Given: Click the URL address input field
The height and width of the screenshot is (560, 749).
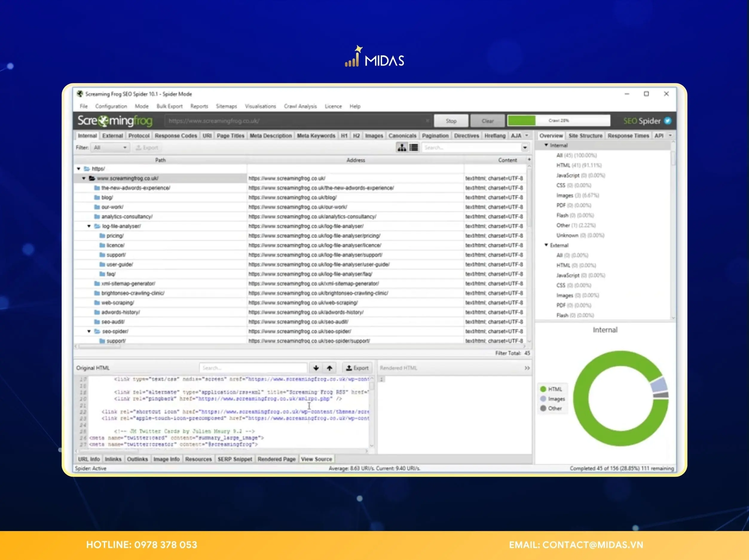Looking at the screenshot, I should coord(298,121).
